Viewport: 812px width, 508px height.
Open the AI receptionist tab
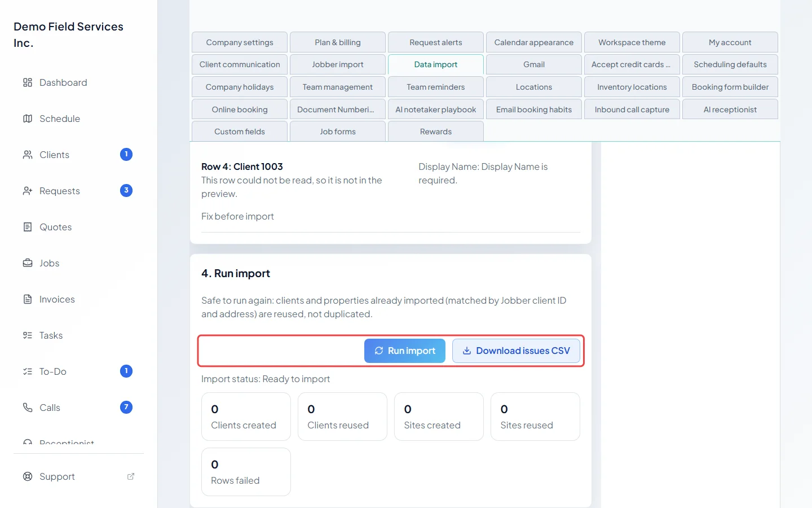click(x=730, y=110)
